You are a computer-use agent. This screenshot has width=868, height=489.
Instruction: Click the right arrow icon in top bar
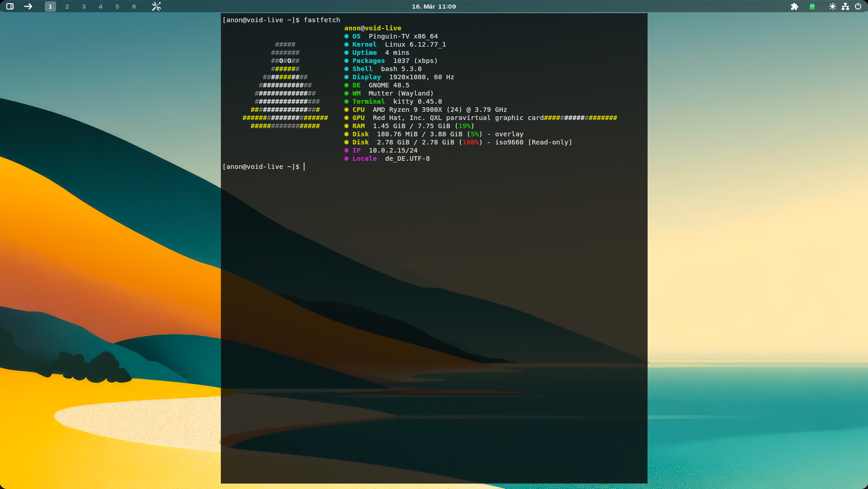tap(28, 6)
